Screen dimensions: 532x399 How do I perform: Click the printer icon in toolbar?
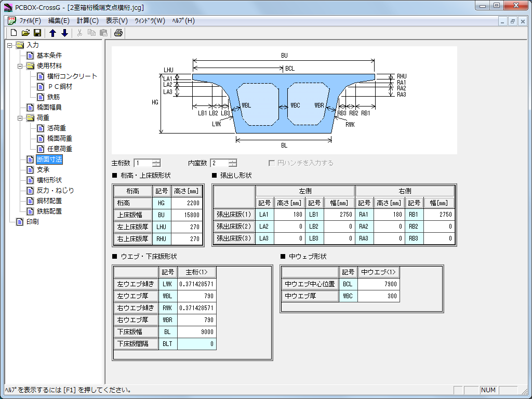[x=118, y=33]
